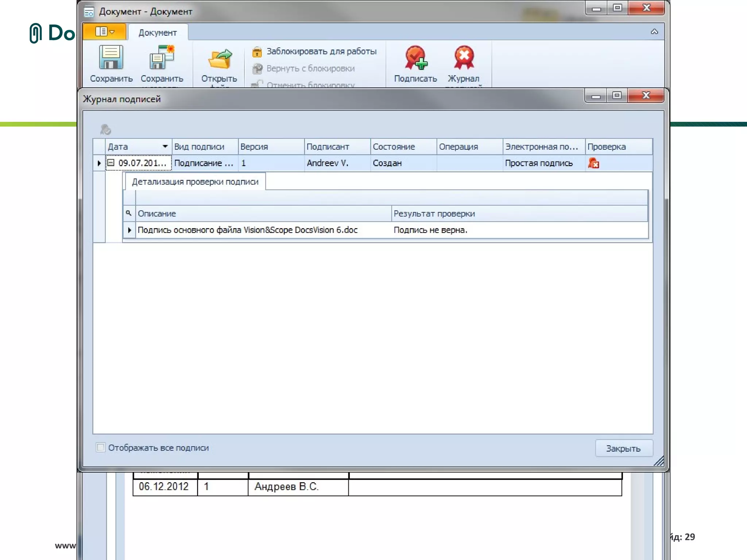747x560 pixels.
Task: Select the Детализация проверки подписи tab
Action: 195,182
